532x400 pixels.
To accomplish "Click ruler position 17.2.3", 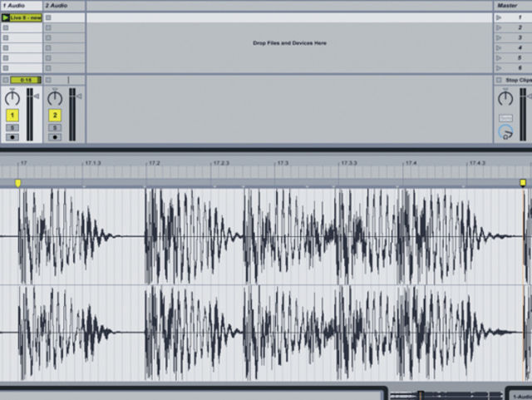I will coord(221,163).
